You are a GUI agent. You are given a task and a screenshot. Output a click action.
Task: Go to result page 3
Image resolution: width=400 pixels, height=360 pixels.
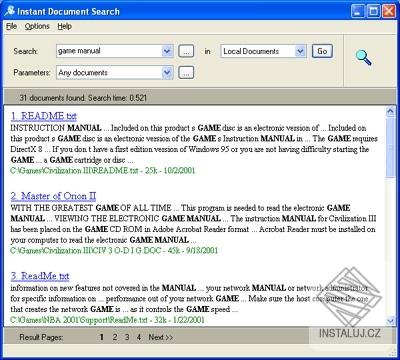pos(127,337)
